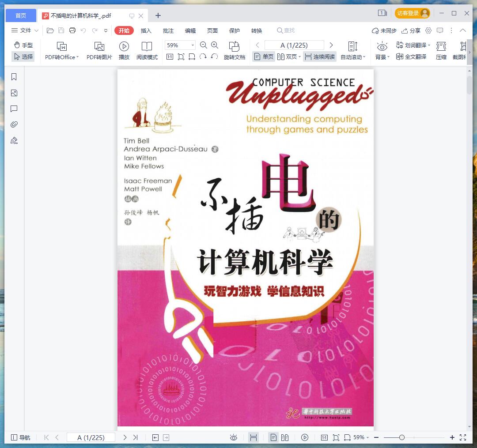Screen dimensions: 477x448
Task: Go to 首页 home tab
Action: (x=21, y=15)
